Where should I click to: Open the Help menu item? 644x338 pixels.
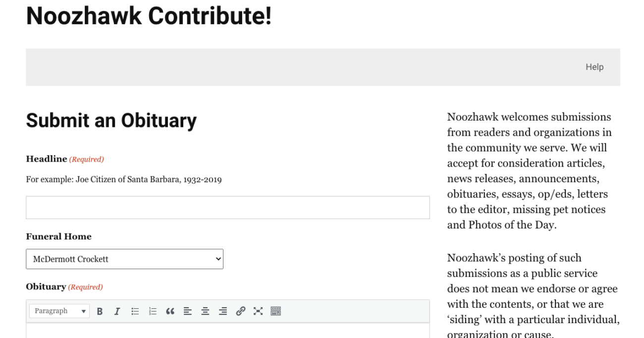594,67
